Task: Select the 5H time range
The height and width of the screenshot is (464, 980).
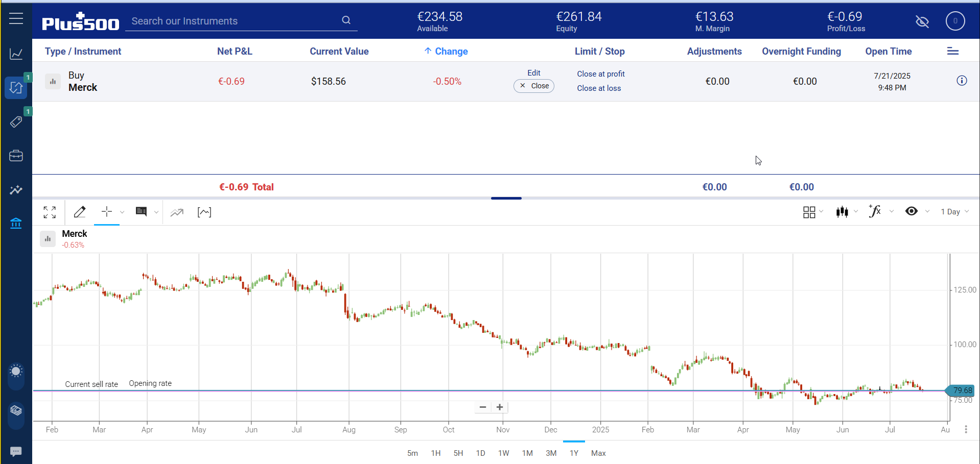Action: [458, 453]
